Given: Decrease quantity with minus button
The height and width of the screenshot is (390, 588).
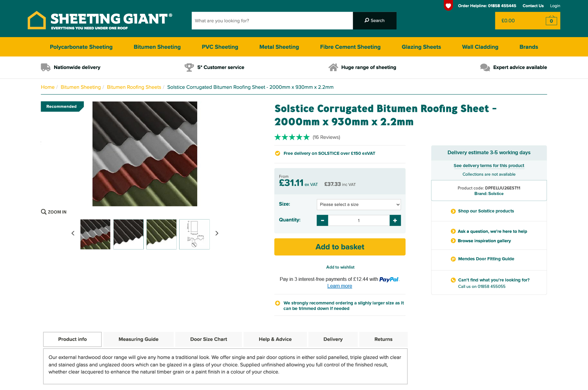Looking at the screenshot, I should click(322, 220).
